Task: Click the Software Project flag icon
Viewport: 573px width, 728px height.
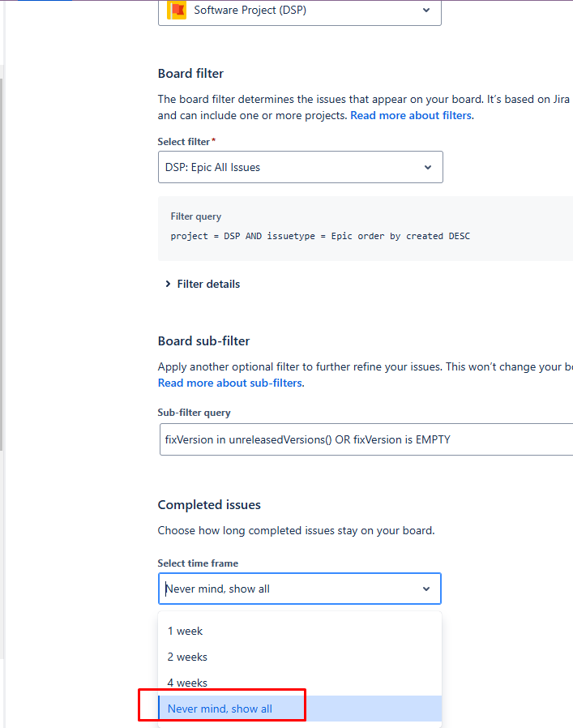Action: click(176, 11)
